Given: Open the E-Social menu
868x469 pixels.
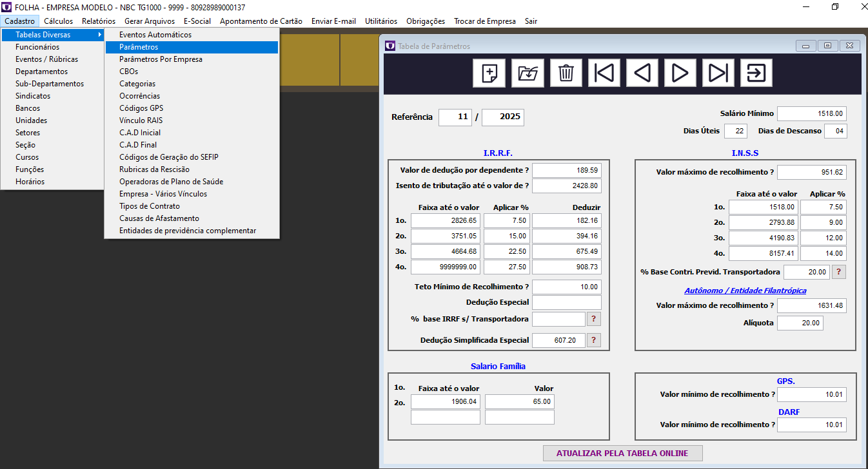Looking at the screenshot, I should 197,21.
